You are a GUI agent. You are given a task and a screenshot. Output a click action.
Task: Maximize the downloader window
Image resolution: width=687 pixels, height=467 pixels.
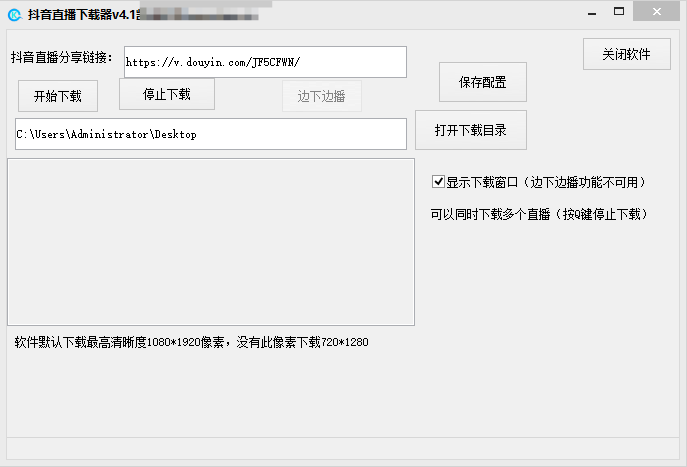(x=619, y=11)
